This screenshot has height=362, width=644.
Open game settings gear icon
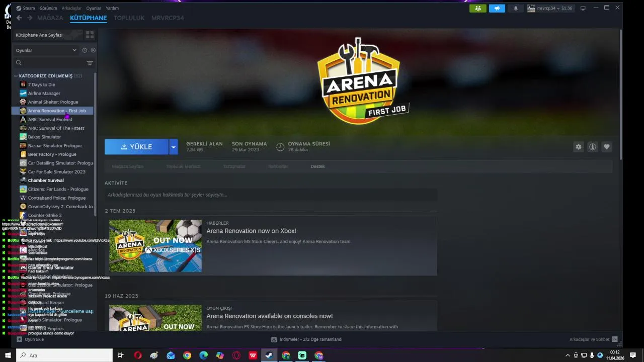(578, 147)
